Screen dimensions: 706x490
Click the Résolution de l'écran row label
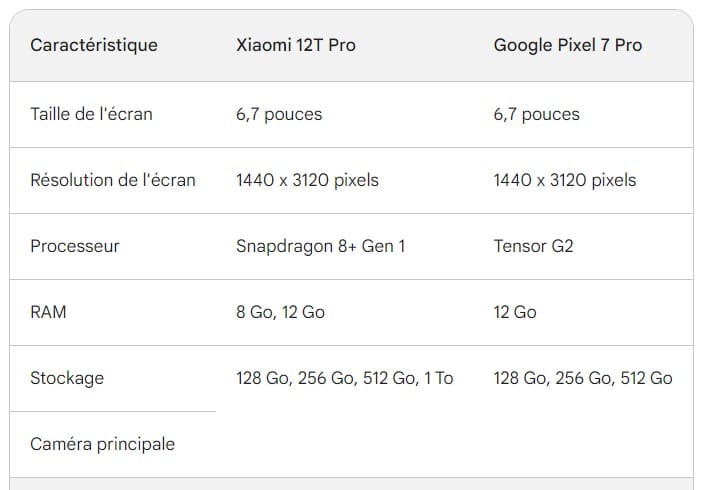(113, 180)
